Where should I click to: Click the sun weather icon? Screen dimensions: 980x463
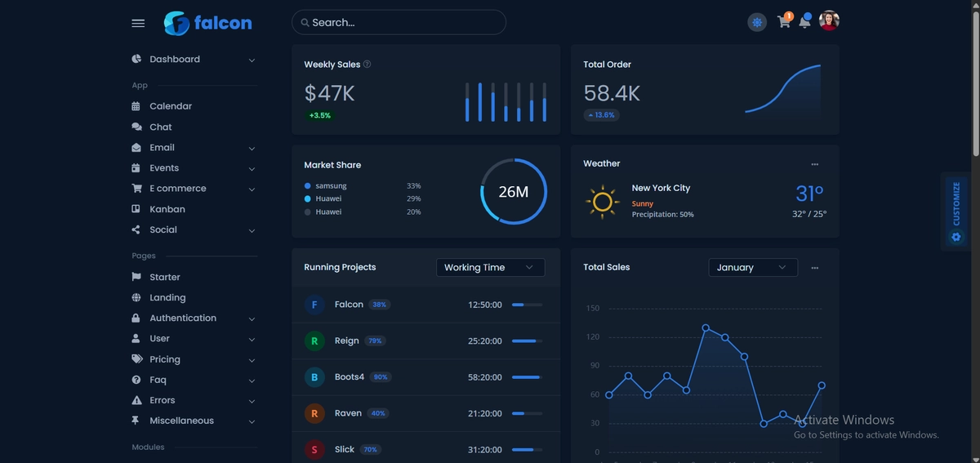tap(603, 201)
